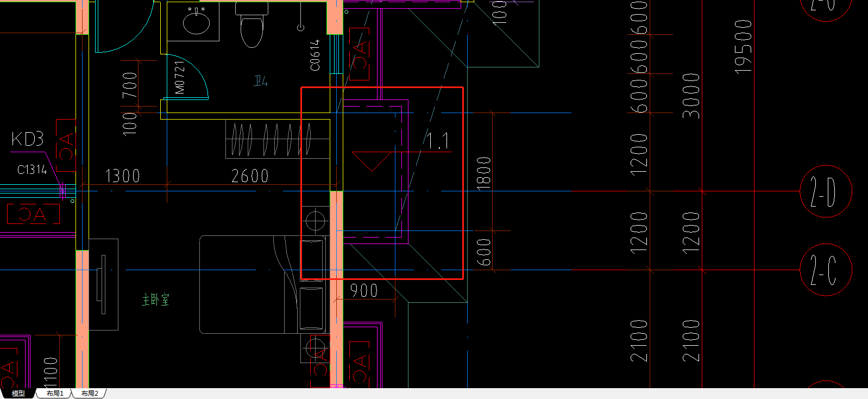Pick the 1800 dimension text
This screenshot has height=399, width=868.
[483, 173]
